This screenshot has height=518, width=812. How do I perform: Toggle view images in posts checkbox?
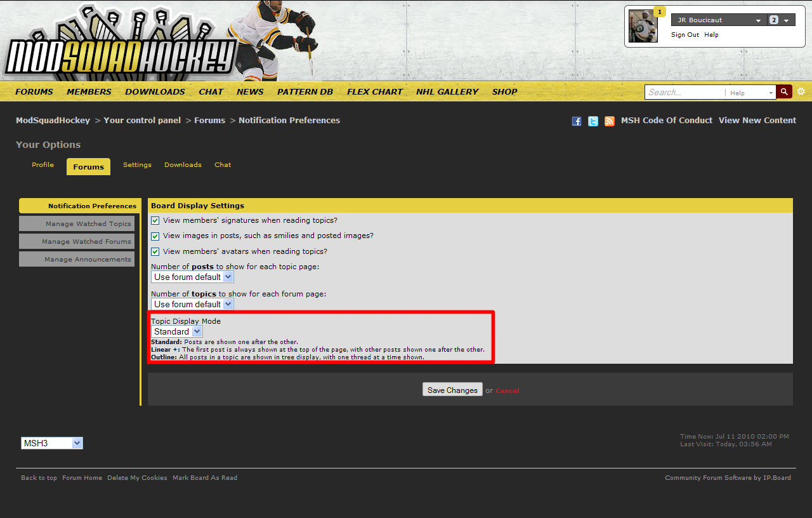[x=155, y=236]
